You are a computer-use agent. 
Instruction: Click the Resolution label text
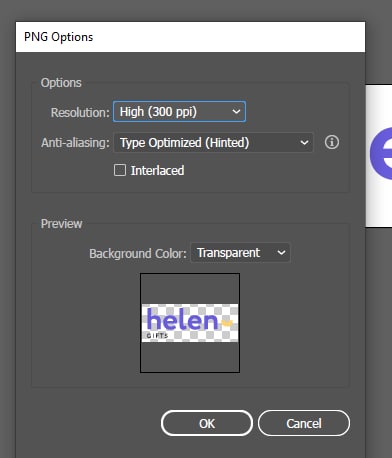pos(80,113)
